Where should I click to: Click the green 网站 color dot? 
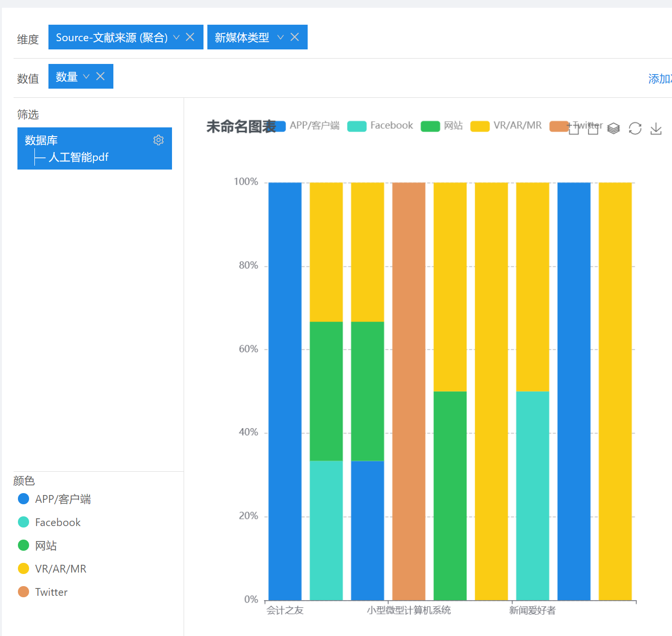(23, 545)
